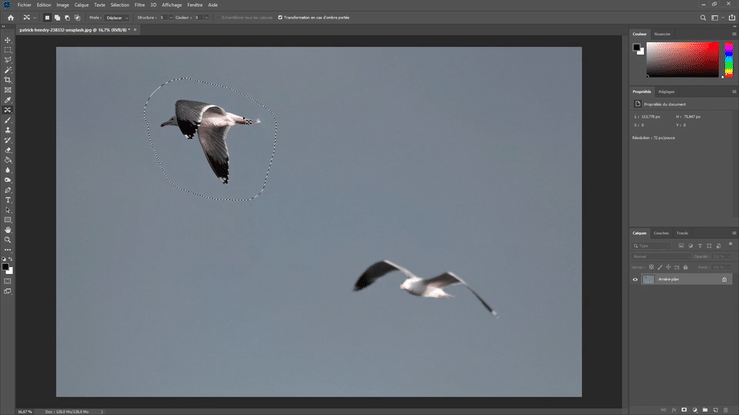
Task: Toggle lock transparent pixels icon
Action: [x=651, y=267]
